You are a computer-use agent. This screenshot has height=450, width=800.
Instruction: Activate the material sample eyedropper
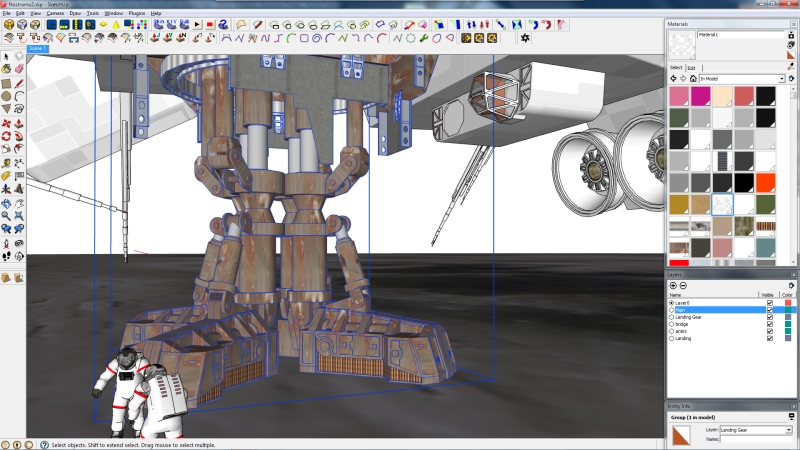(x=791, y=66)
